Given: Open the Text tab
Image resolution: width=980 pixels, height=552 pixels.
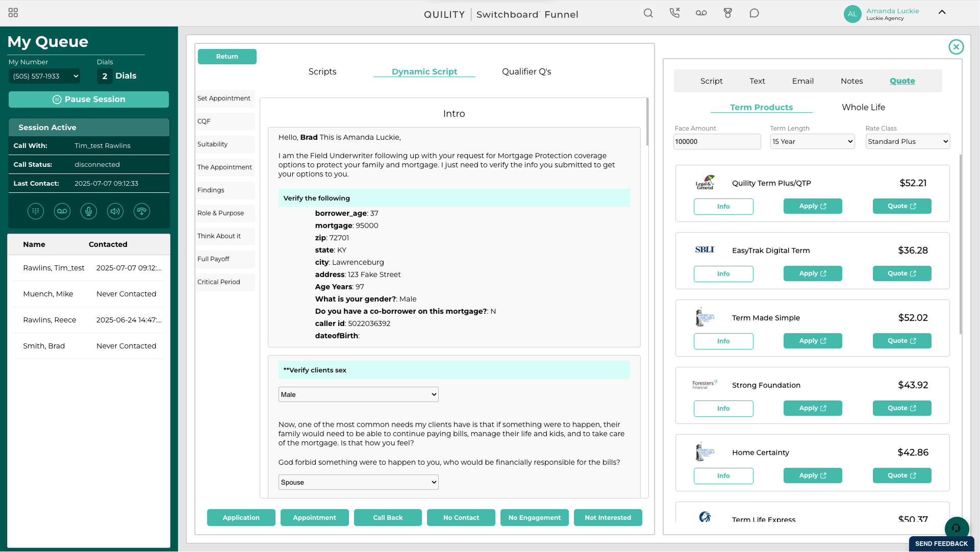Looking at the screenshot, I should tap(757, 81).
